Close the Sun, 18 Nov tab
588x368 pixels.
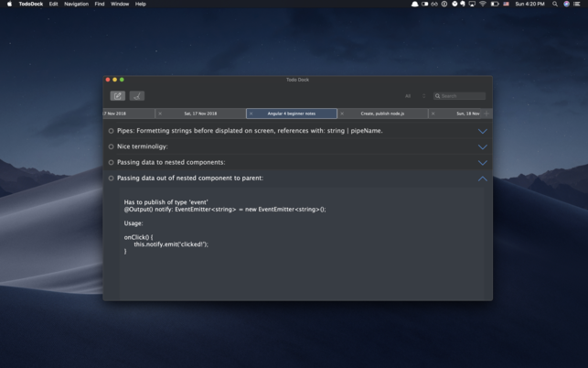[x=433, y=114]
